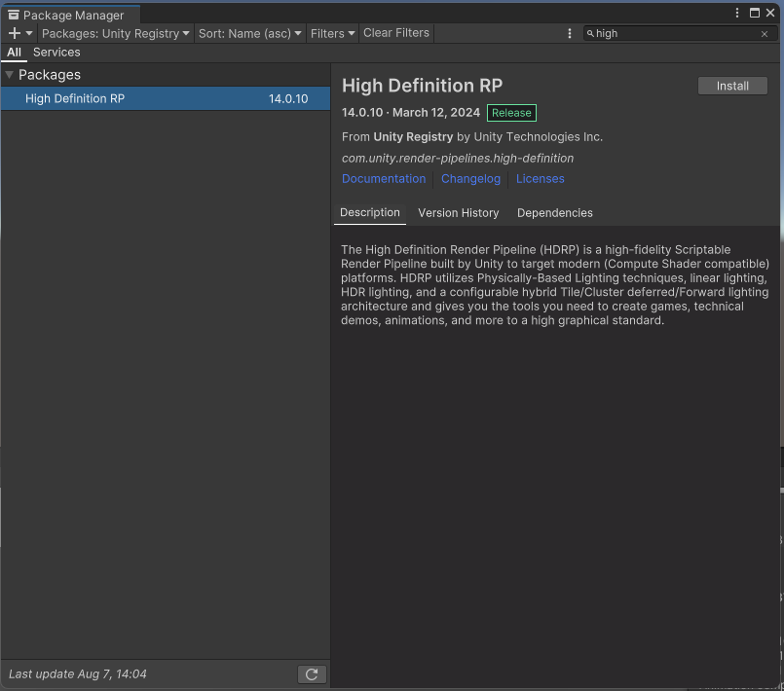Collapse the Packages group

tap(10, 75)
